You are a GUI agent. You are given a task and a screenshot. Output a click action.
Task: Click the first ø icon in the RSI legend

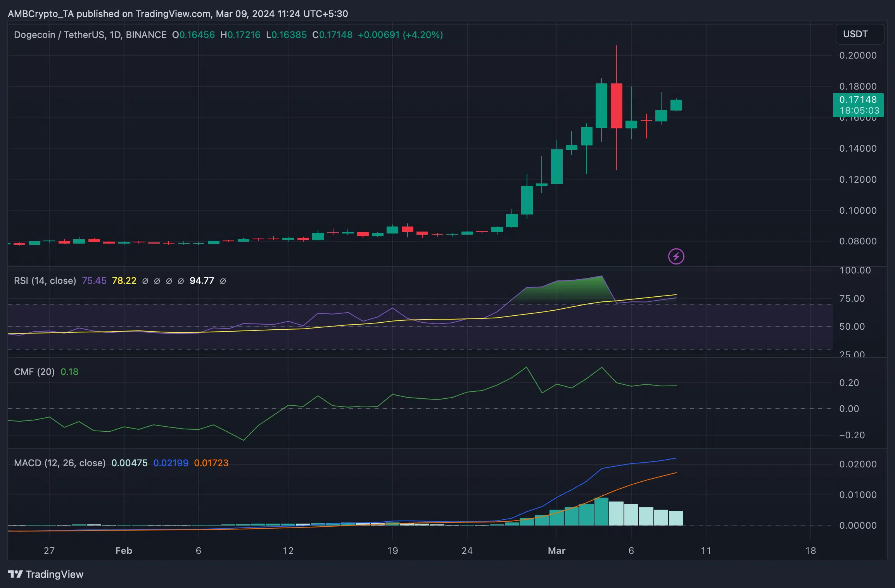(x=145, y=280)
